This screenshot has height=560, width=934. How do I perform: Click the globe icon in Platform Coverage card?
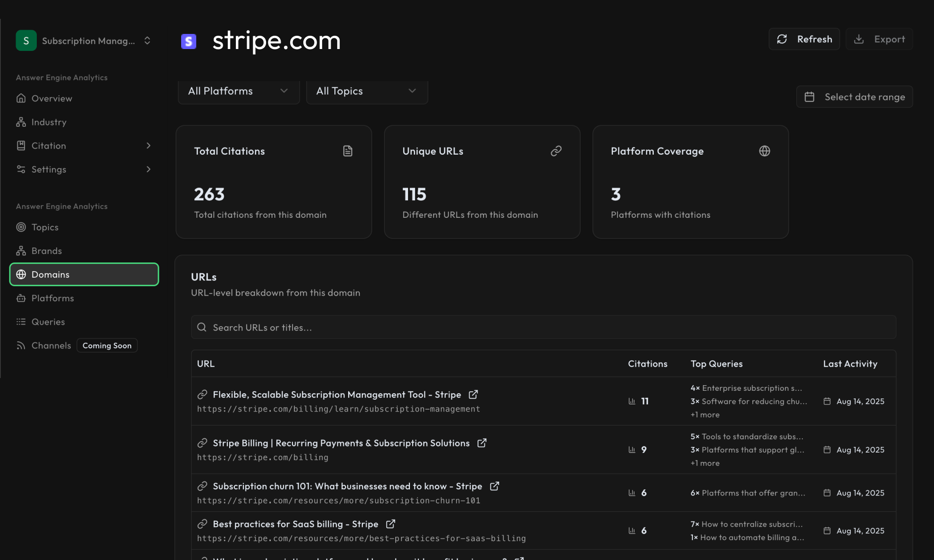pyautogui.click(x=764, y=151)
